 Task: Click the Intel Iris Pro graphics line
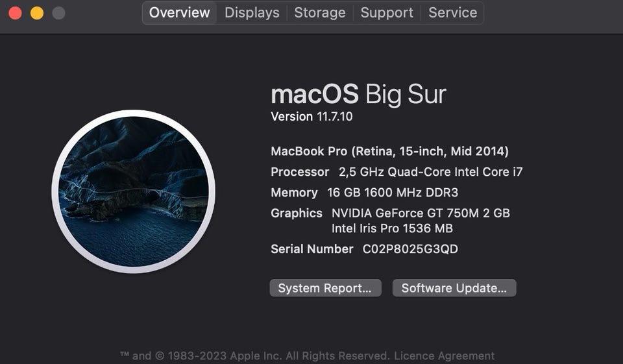point(392,228)
